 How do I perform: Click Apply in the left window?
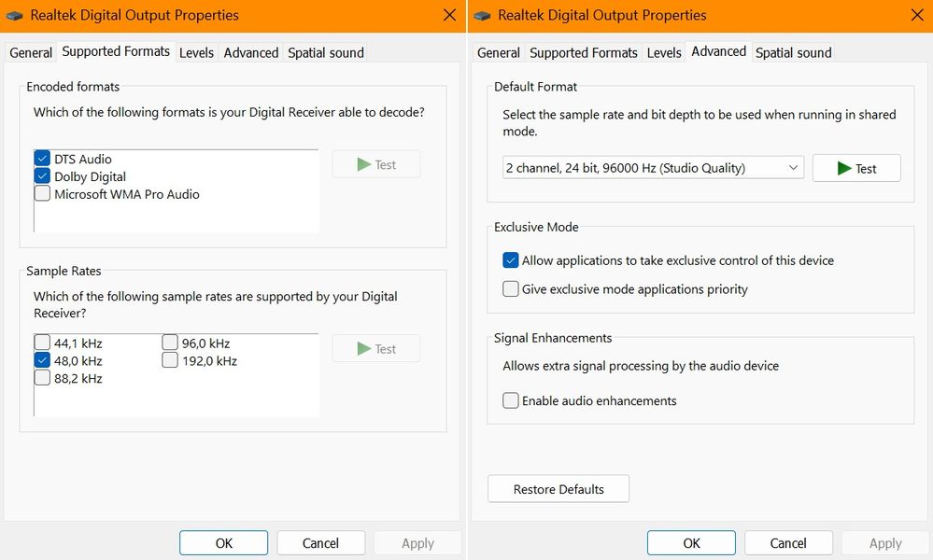pos(417,543)
